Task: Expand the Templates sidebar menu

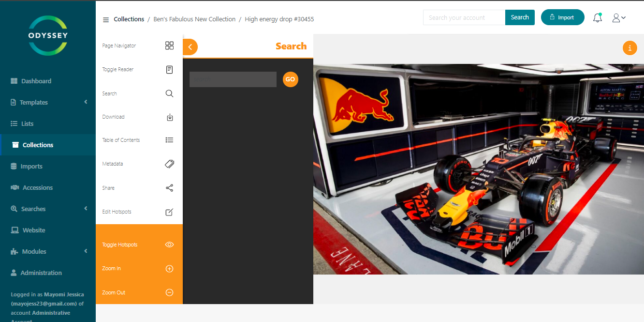Action: click(x=48, y=102)
